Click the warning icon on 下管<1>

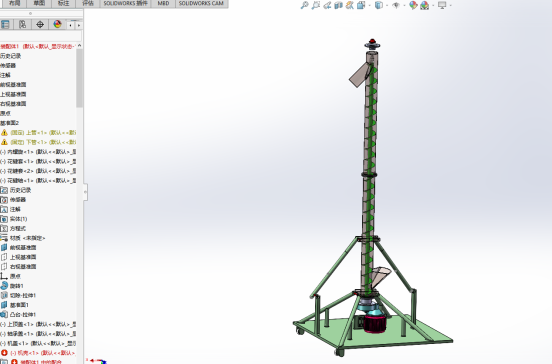[x=4, y=142]
